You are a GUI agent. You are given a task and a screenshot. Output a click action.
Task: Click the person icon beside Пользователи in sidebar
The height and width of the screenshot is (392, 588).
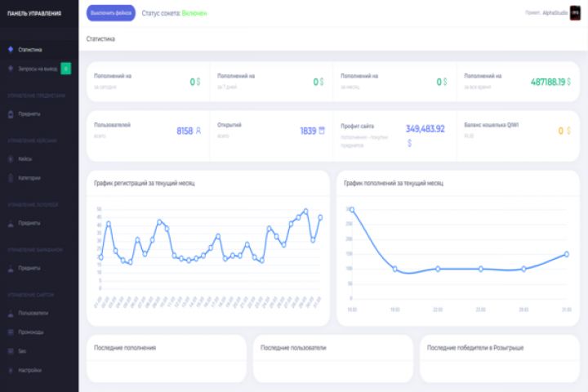[11, 314]
